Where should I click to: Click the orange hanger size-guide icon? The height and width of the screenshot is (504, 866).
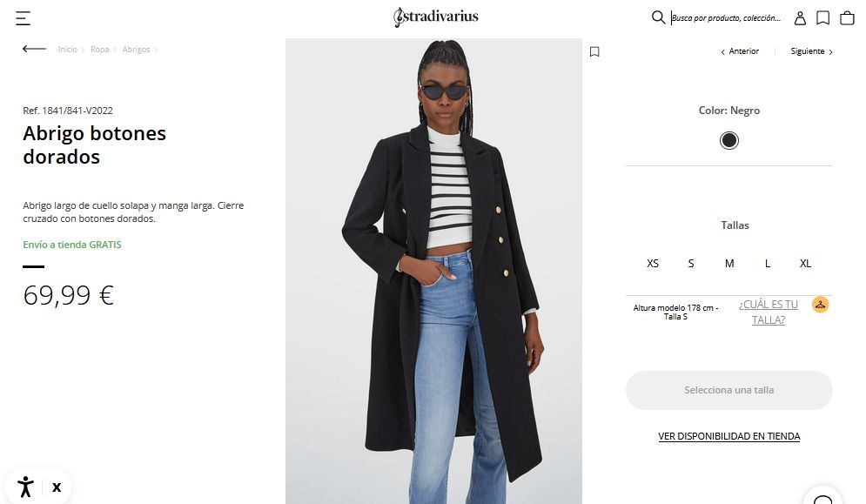click(x=820, y=305)
